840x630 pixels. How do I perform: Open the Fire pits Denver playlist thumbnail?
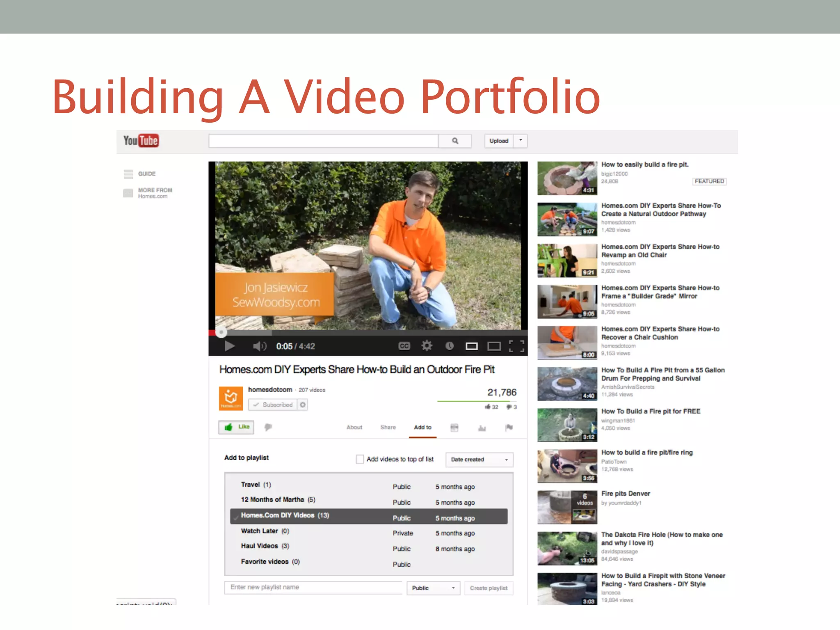567,507
